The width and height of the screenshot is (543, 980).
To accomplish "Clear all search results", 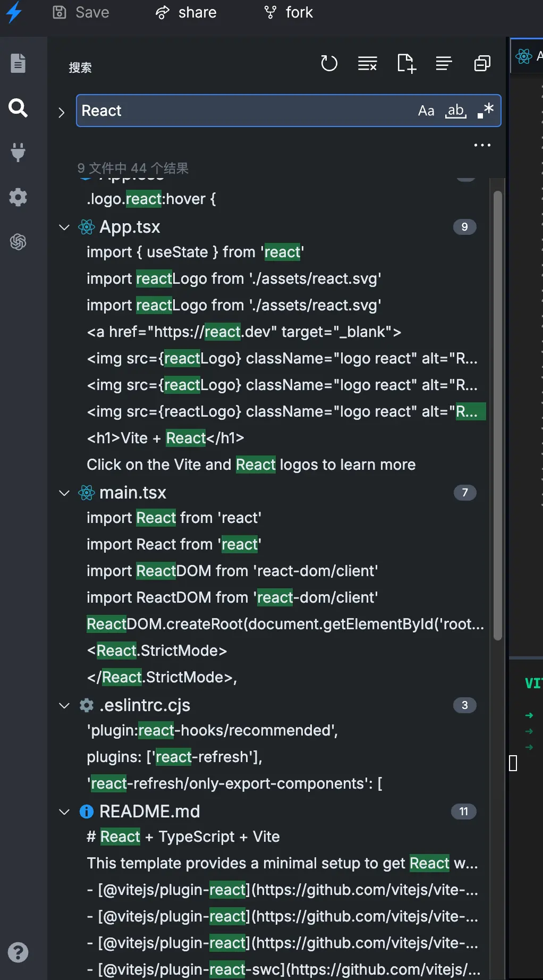I will (368, 63).
